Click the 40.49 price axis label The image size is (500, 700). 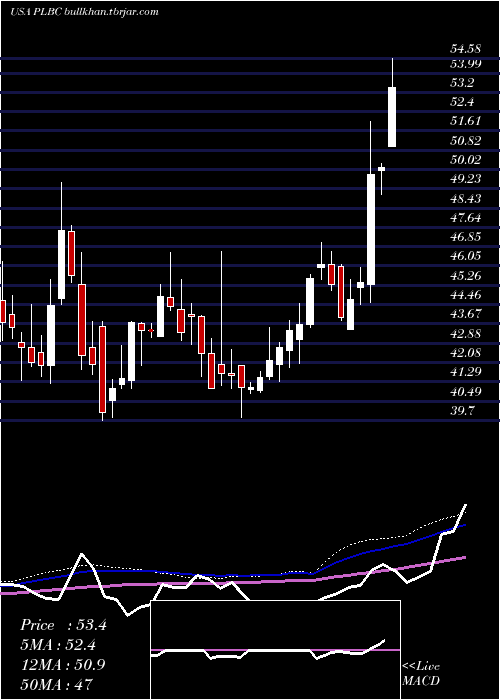tap(465, 392)
